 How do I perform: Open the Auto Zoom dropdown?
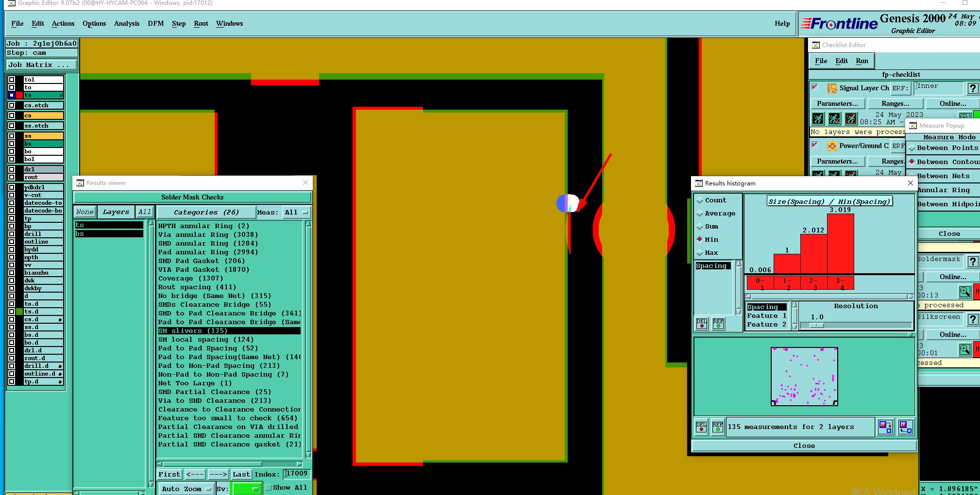coord(186,489)
